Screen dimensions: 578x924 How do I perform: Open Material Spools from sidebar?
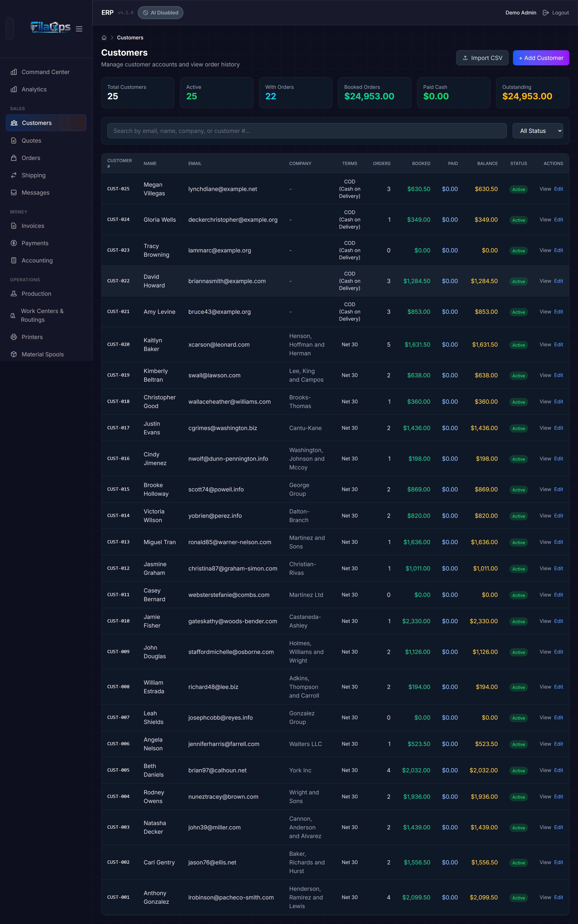[46, 354]
